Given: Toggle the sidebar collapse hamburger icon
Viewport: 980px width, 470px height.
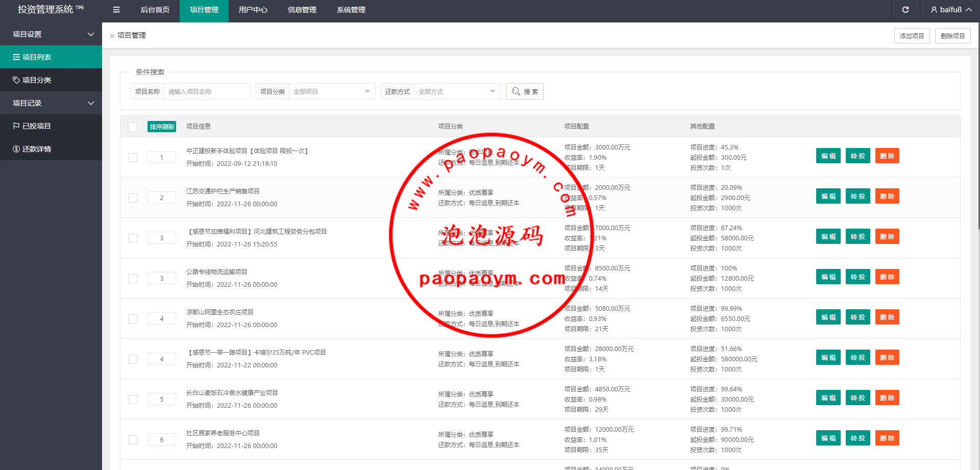Looking at the screenshot, I should [x=116, y=10].
